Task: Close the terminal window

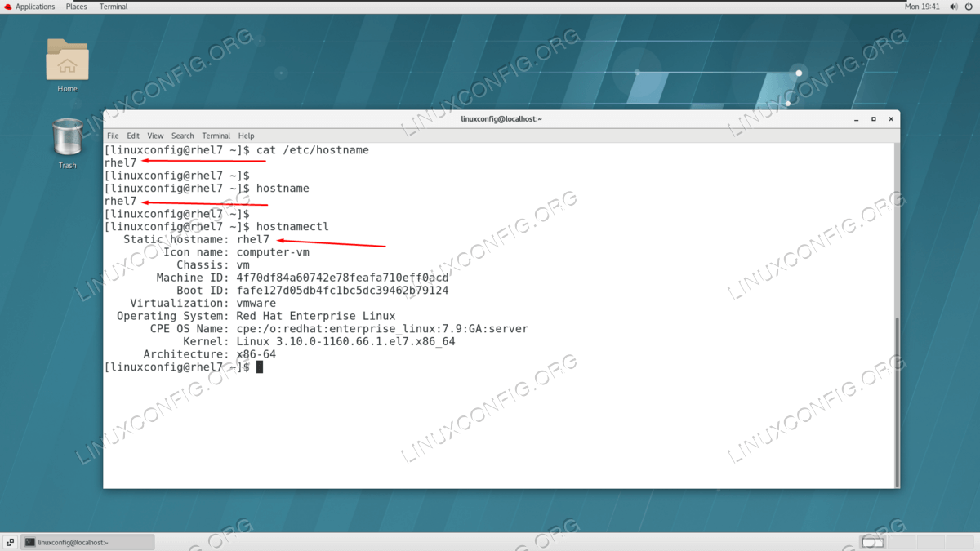Action: tap(891, 119)
